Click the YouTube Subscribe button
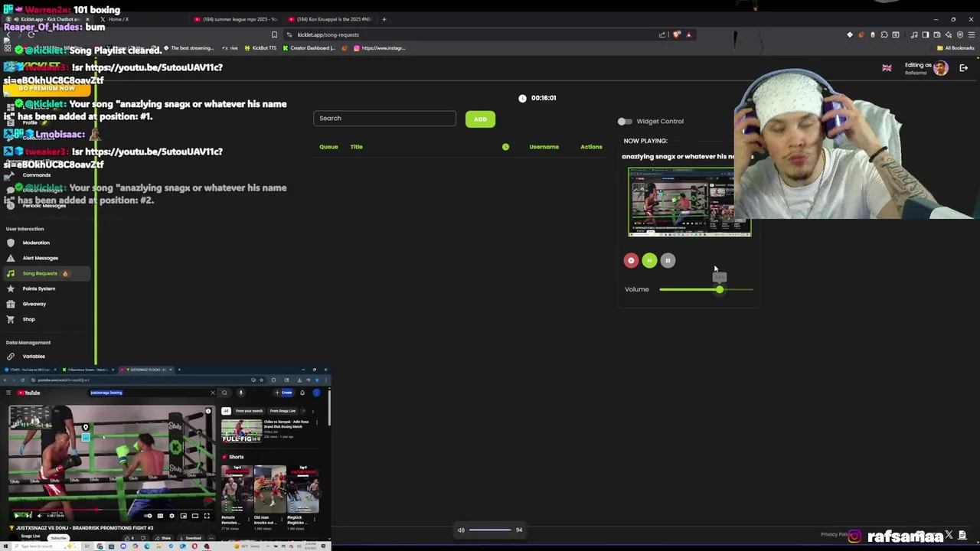The height and width of the screenshot is (551, 980). tap(58, 538)
